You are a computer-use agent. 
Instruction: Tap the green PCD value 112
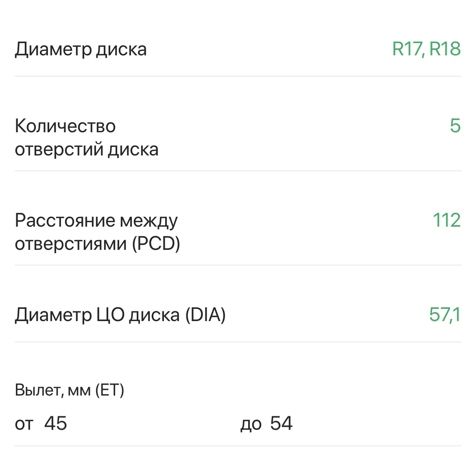pos(446,221)
